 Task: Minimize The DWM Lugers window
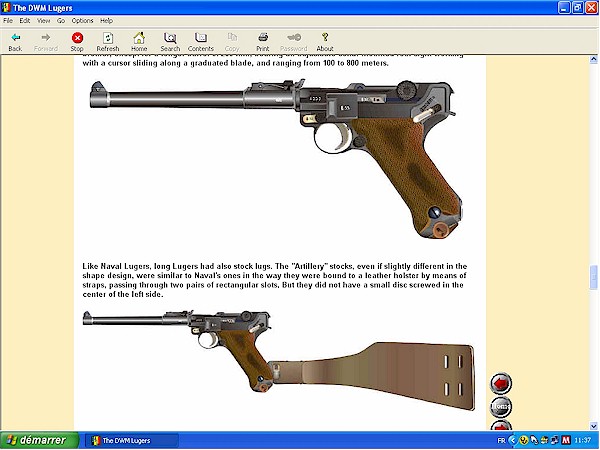(x=564, y=8)
